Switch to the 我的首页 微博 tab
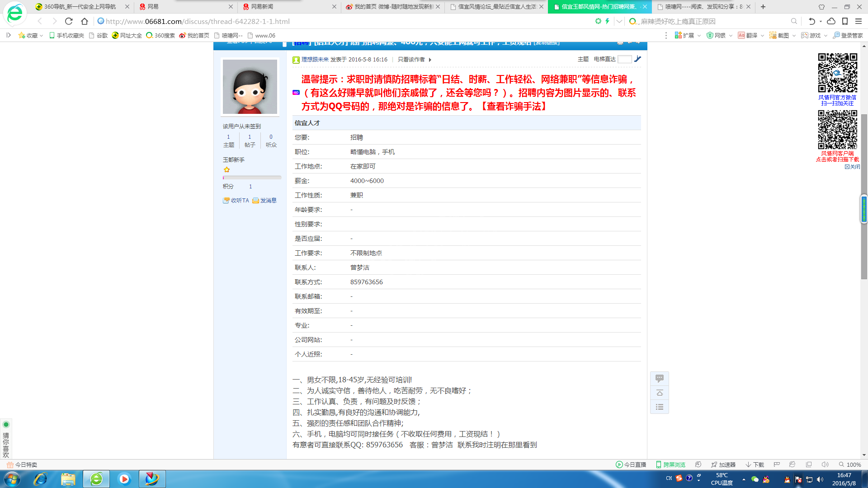This screenshot has width=868, height=488. [x=392, y=7]
